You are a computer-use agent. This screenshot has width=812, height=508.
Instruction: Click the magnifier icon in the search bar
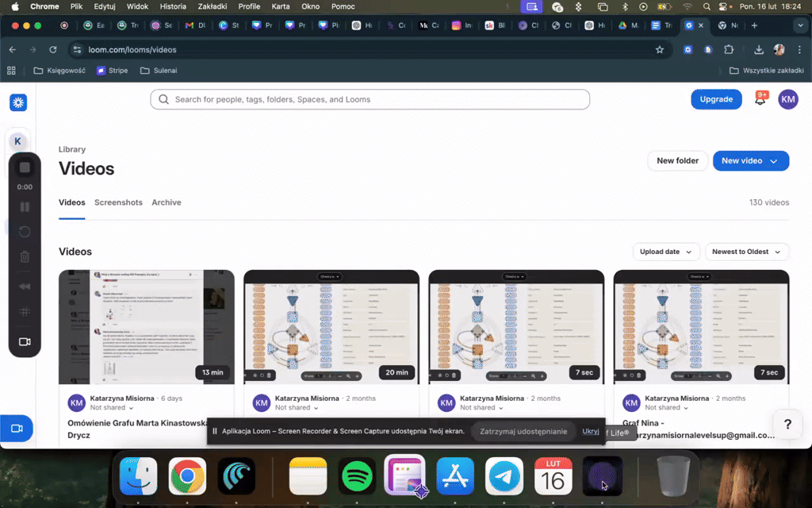click(x=163, y=99)
